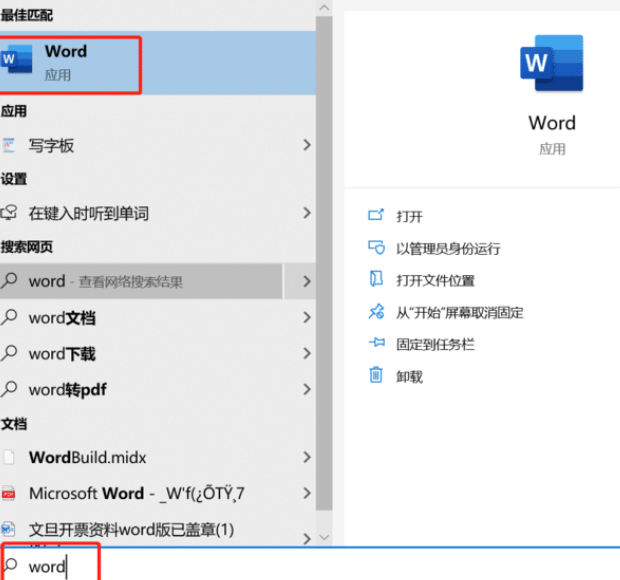Click the results list scrollbar thumb
This screenshot has width=620, height=580.
tap(324, 263)
